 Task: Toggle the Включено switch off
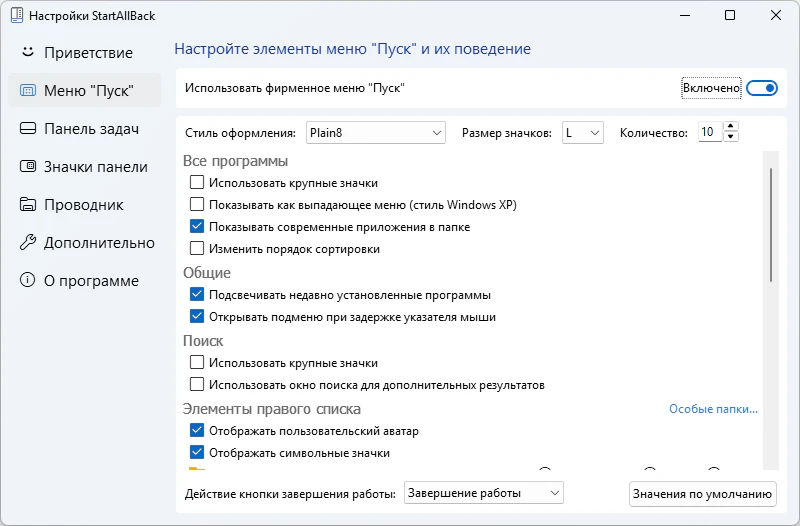tap(762, 88)
